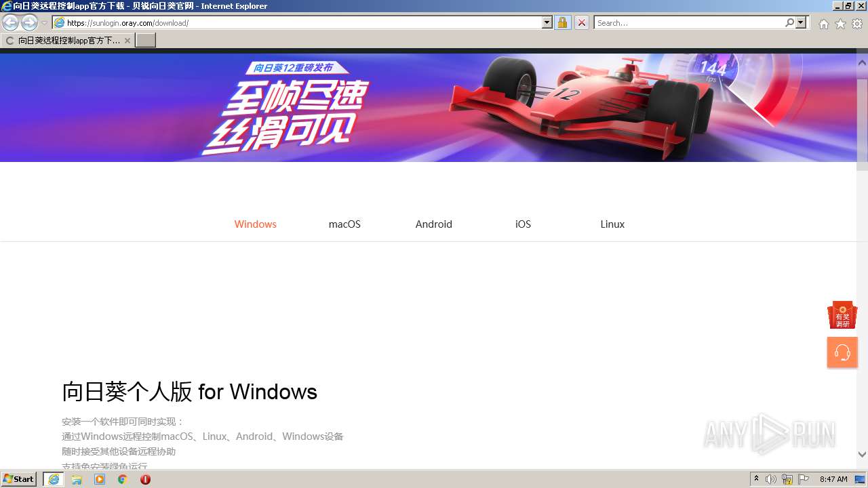Open the network tray icon
The height and width of the screenshot is (488, 868).
point(787,479)
